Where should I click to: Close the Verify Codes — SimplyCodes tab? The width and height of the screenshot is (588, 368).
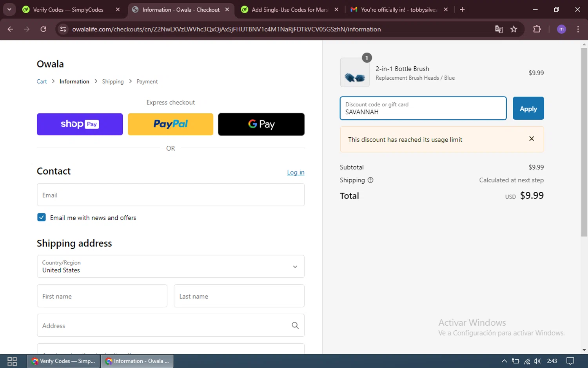118,9
